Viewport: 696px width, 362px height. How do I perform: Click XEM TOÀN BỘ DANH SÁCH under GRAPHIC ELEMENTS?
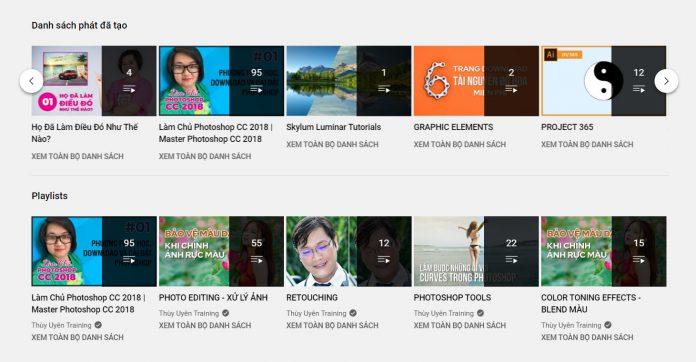(460, 145)
